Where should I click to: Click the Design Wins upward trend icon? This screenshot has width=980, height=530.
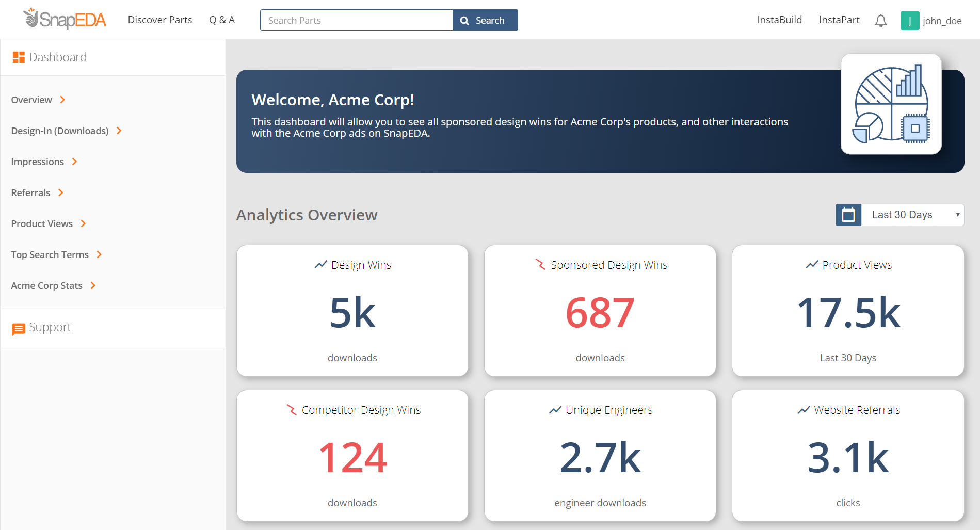(320, 265)
